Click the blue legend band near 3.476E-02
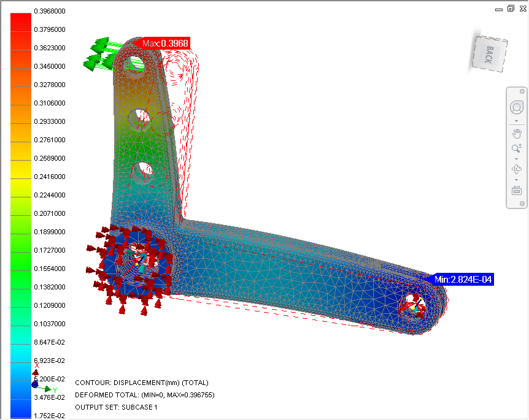This screenshot has width=529, height=420. point(21,391)
